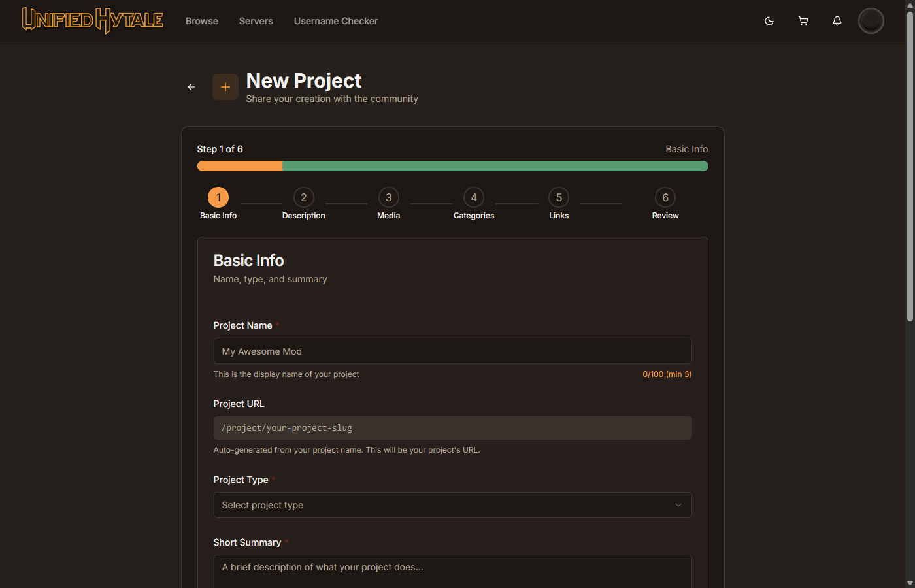Open the shopping cart

[x=803, y=21]
